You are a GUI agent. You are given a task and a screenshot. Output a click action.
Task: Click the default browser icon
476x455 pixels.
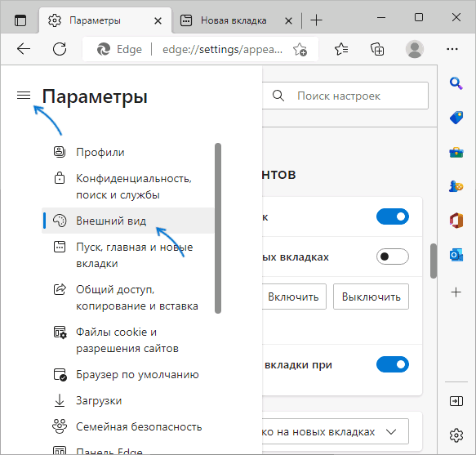pos(60,374)
